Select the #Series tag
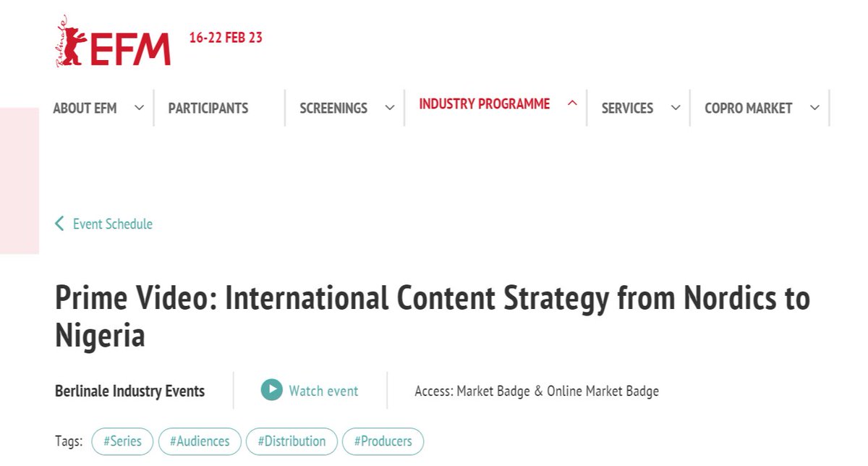The height and width of the screenshot is (466, 868). 122,441
